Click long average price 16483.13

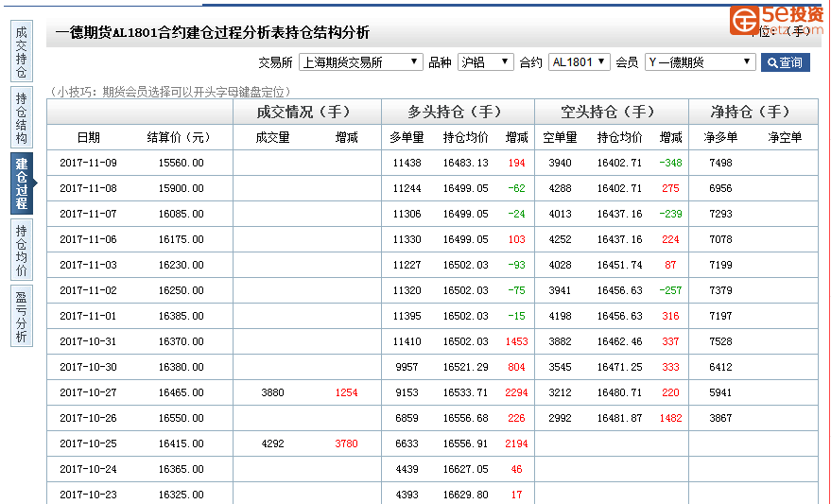pyautogui.click(x=466, y=163)
